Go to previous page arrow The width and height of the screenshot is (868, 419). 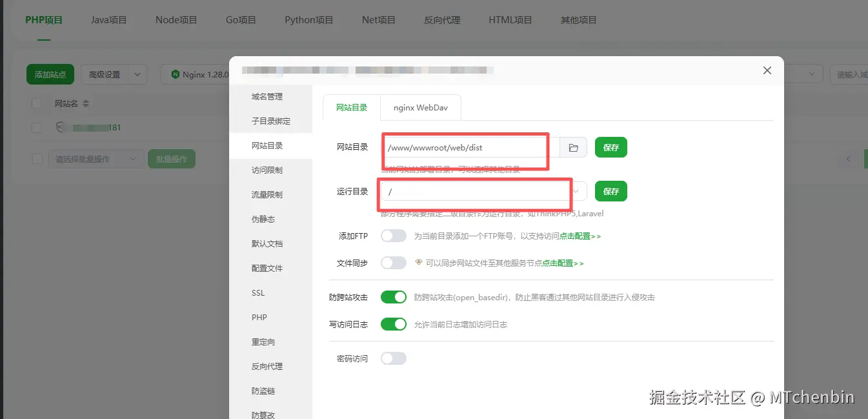(849, 159)
